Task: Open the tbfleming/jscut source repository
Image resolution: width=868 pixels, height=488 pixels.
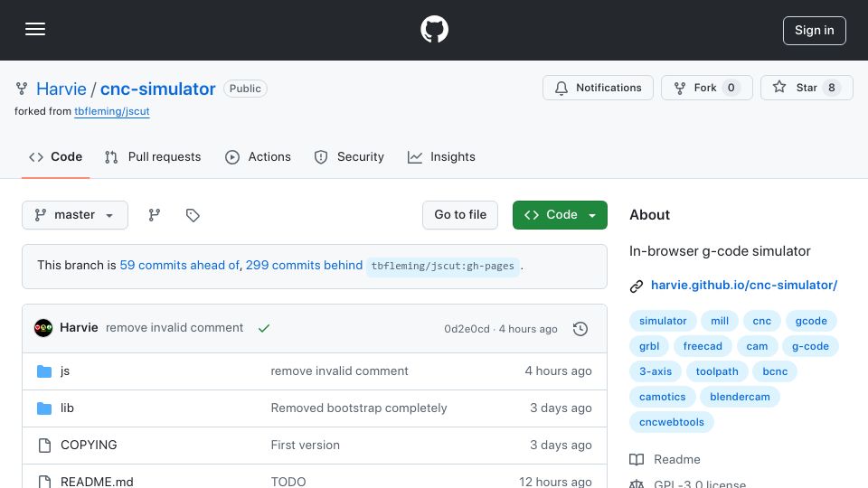Action: [112, 111]
